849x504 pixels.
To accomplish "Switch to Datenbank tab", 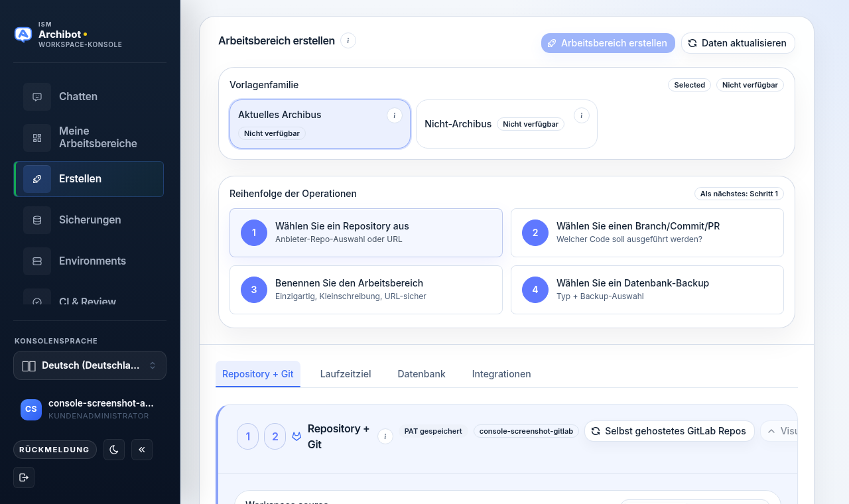I will (x=422, y=374).
